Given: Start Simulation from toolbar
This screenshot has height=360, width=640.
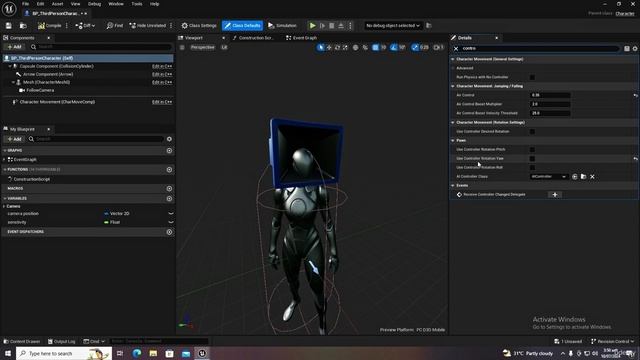Looking at the screenshot, I should pyautogui.click(x=282, y=26).
